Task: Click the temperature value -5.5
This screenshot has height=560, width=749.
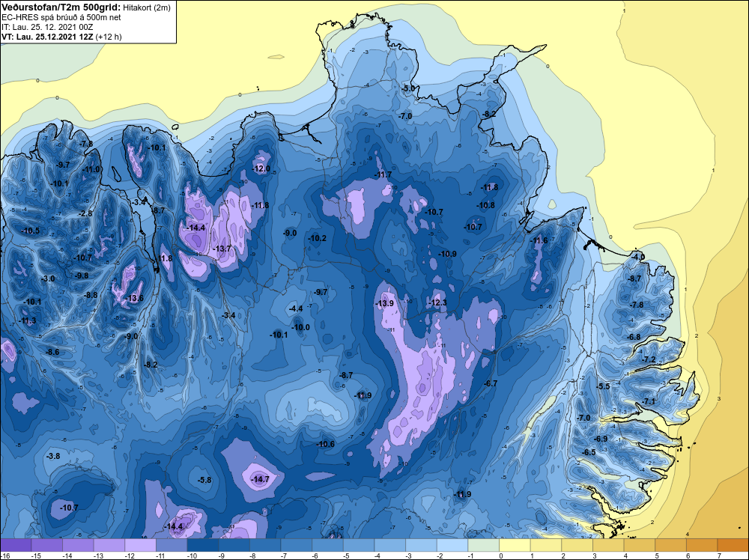Action: pos(603,386)
